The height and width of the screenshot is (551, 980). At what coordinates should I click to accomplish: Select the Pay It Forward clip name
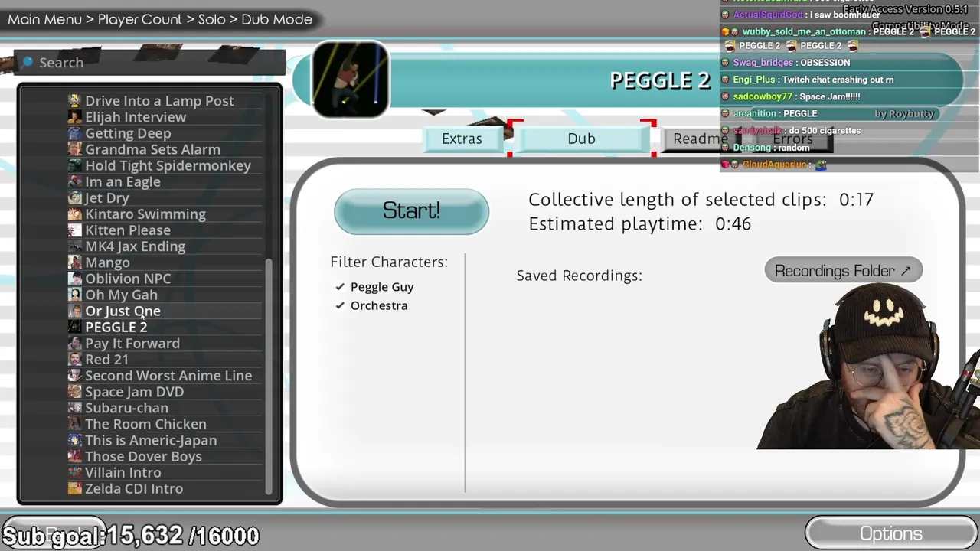[x=132, y=343]
